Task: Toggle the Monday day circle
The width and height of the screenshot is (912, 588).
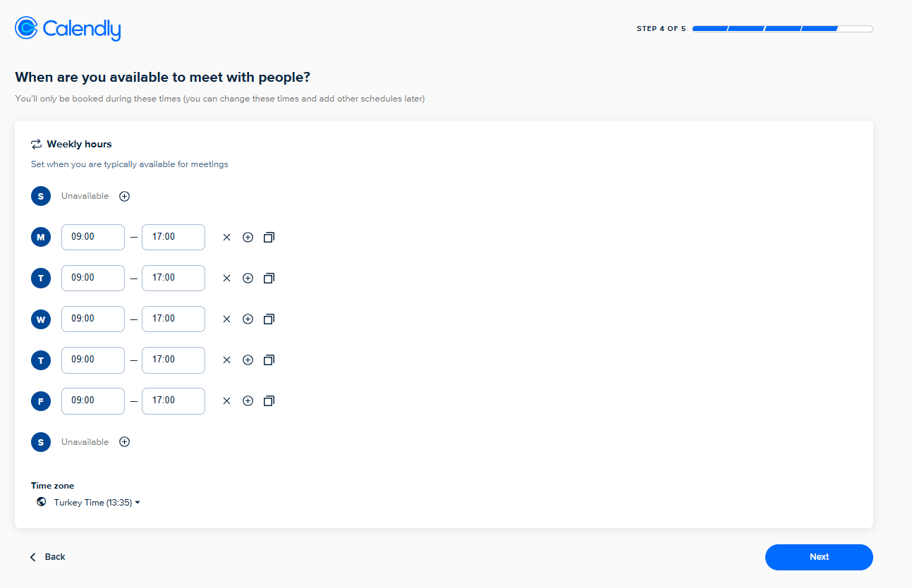Action: click(x=41, y=238)
